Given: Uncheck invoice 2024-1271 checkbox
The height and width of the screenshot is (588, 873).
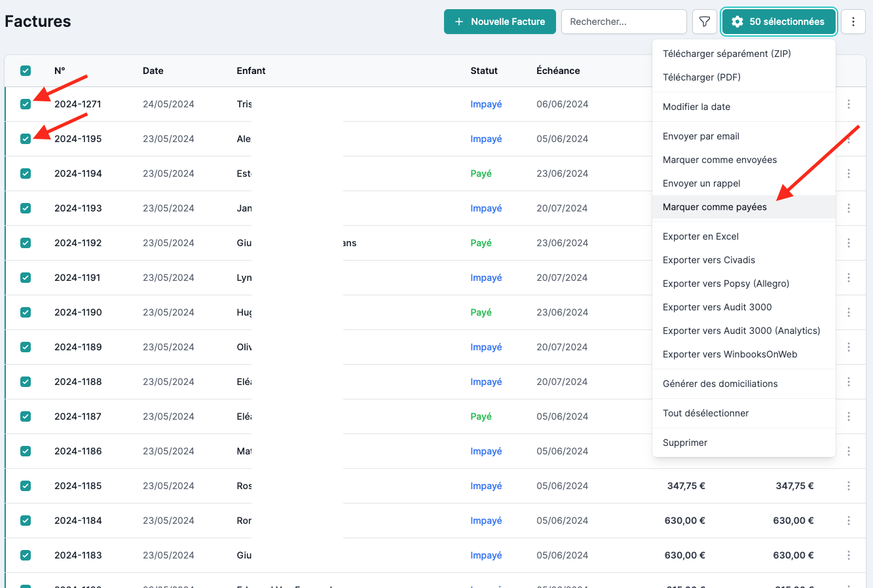Looking at the screenshot, I should pos(26,104).
